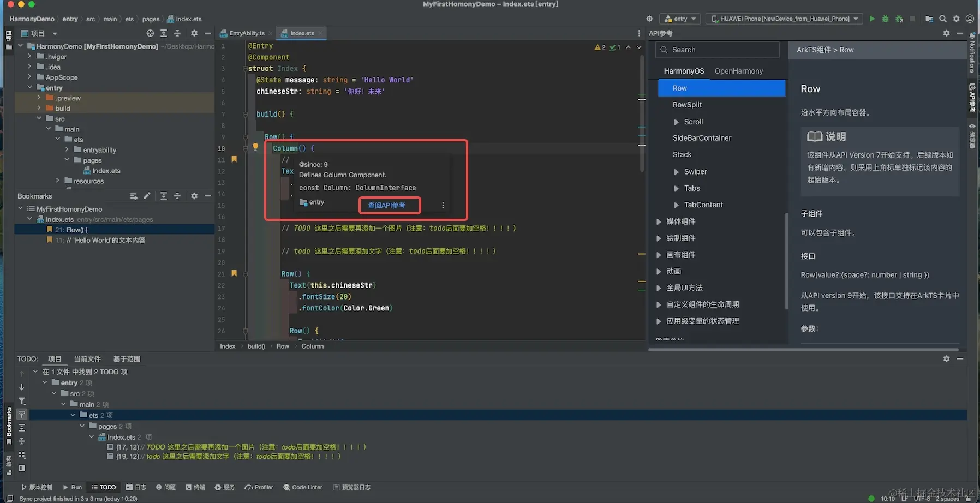Open the Profiler tool window tab

coord(259,487)
